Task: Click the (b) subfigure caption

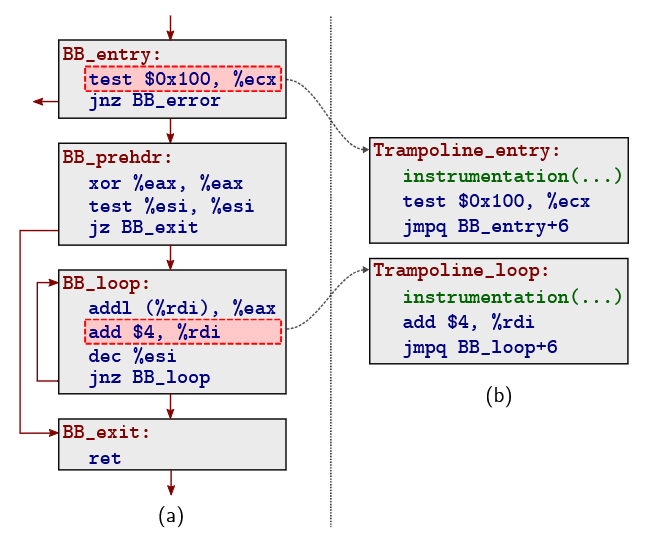Action: click(x=499, y=396)
